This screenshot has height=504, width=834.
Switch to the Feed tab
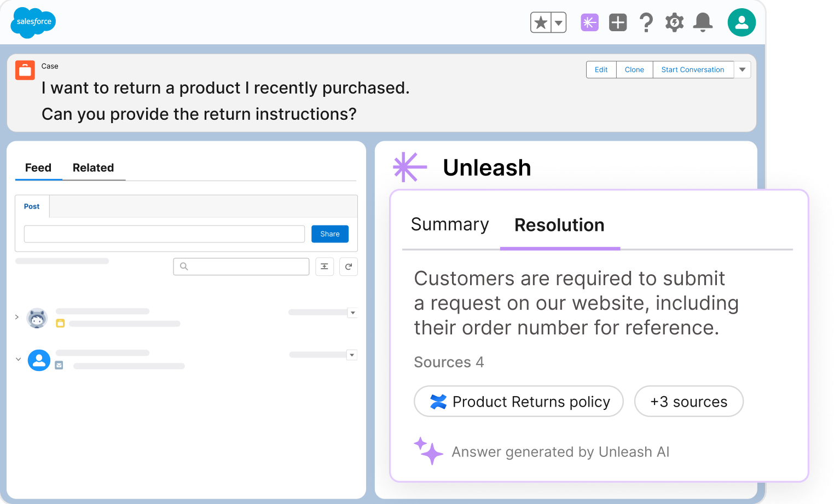tap(38, 168)
